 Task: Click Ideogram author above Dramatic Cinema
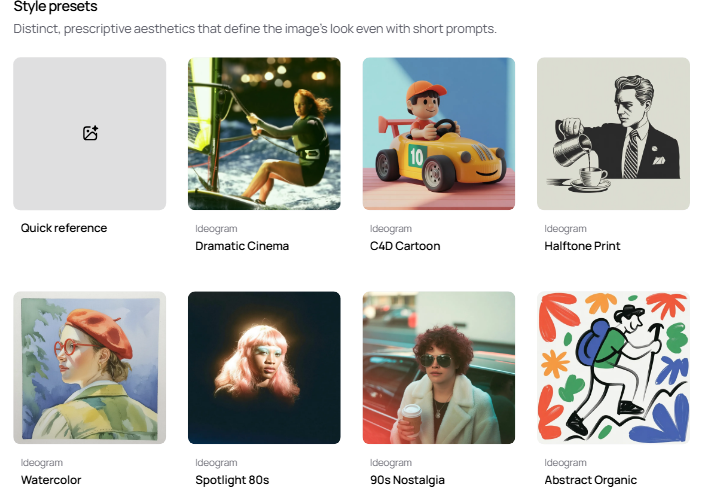(x=216, y=229)
